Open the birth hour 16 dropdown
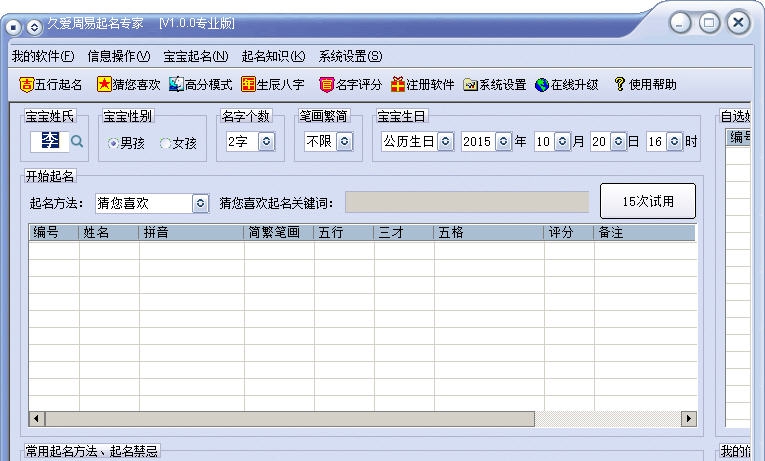Viewport: 765px width, 461px height. pyautogui.click(x=674, y=141)
